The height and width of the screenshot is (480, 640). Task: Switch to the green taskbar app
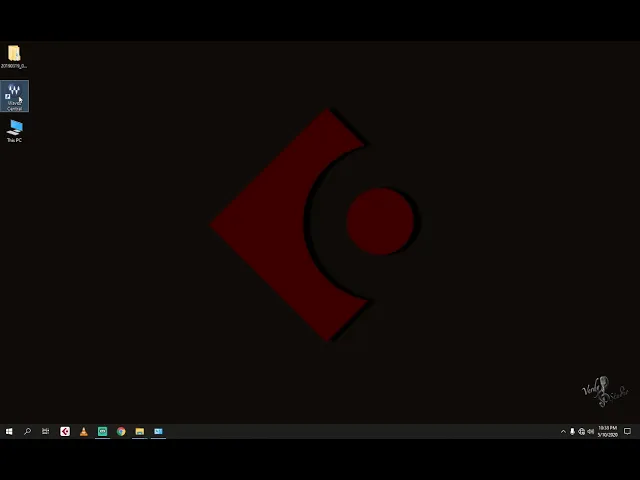point(102,431)
